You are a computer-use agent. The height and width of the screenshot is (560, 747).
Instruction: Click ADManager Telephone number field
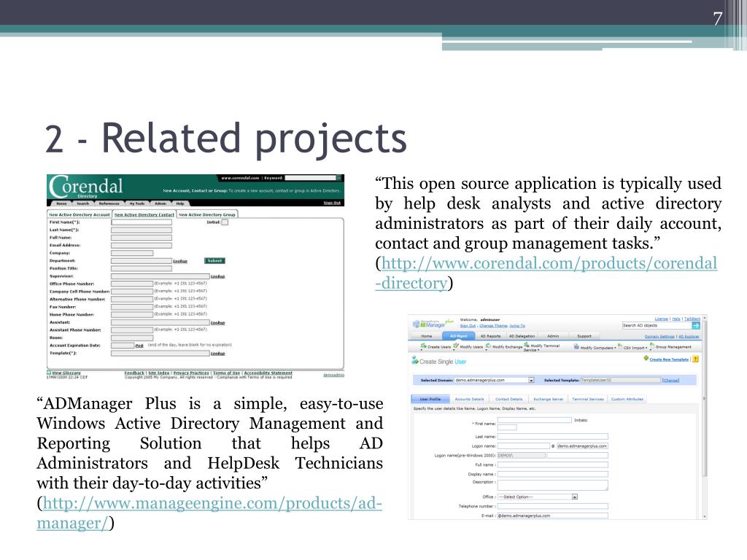coord(553,506)
